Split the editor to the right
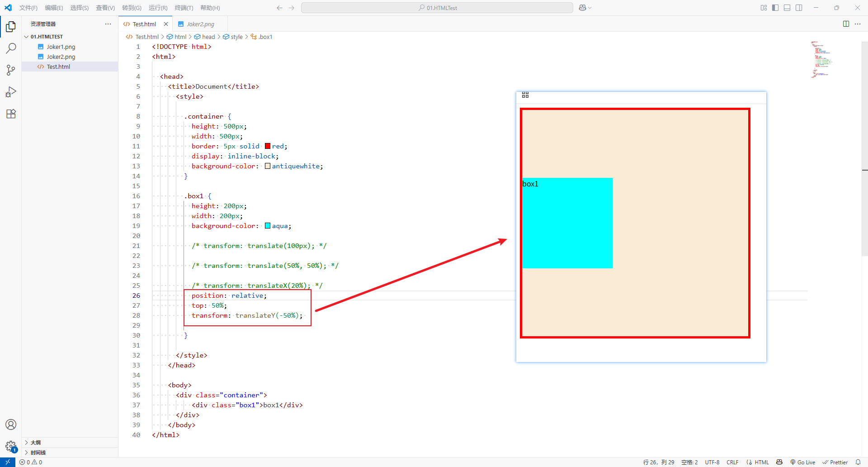868x467 pixels. pos(846,24)
